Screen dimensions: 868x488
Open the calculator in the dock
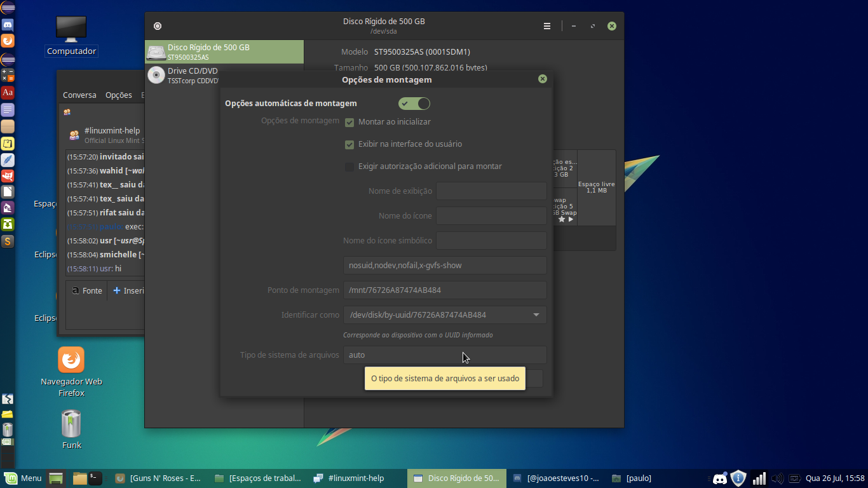point(8,76)
